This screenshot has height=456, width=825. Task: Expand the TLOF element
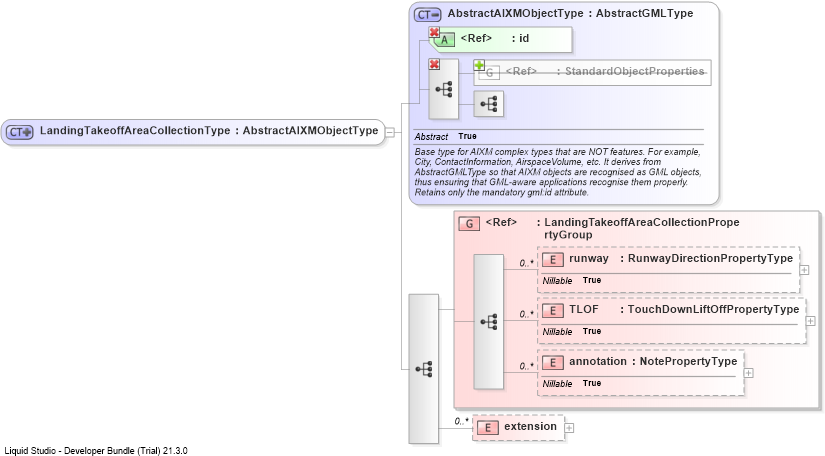pos(810,321)
